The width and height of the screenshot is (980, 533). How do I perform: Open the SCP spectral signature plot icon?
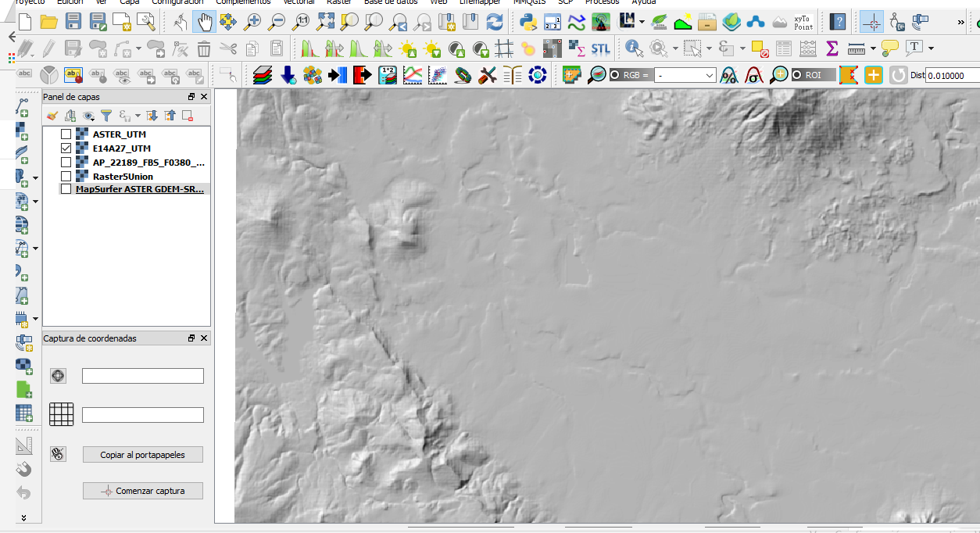(413, 75)
